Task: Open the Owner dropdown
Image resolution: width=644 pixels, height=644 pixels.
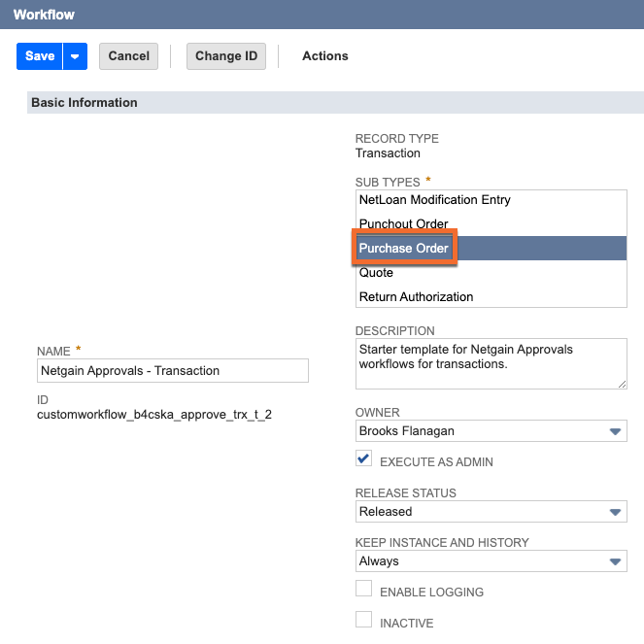Action: pyautogui.click(x=491, y=431)
